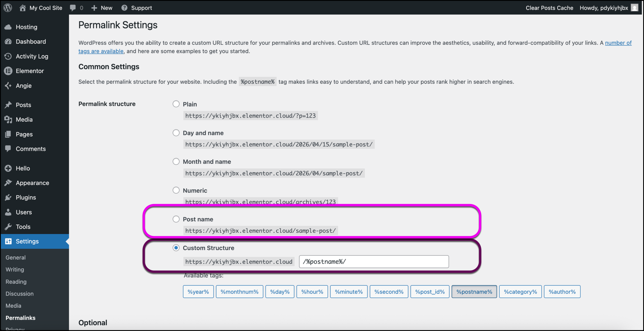Click the Elementor sidebar icon
Viewport: 644px width, 331px height.
point(8,71)
